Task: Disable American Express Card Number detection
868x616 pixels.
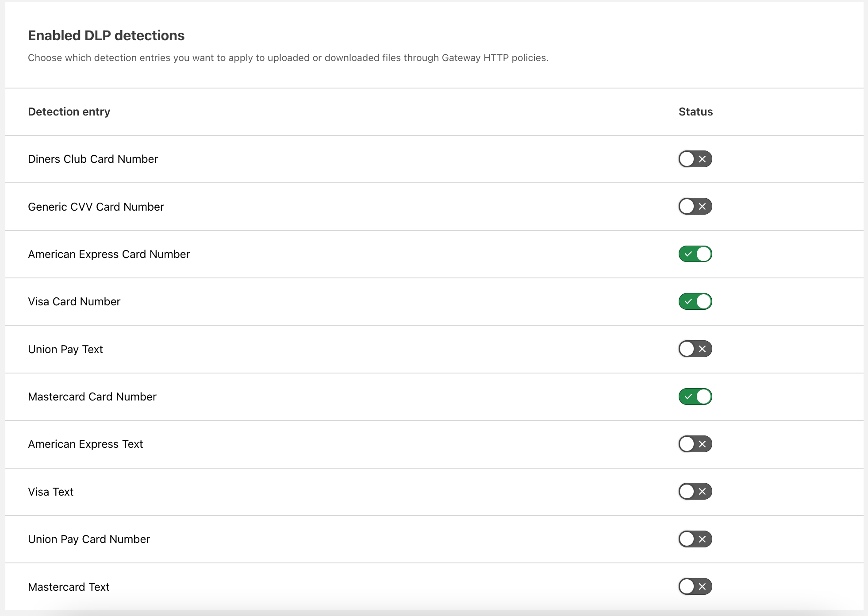Action: tap(695, 254)
